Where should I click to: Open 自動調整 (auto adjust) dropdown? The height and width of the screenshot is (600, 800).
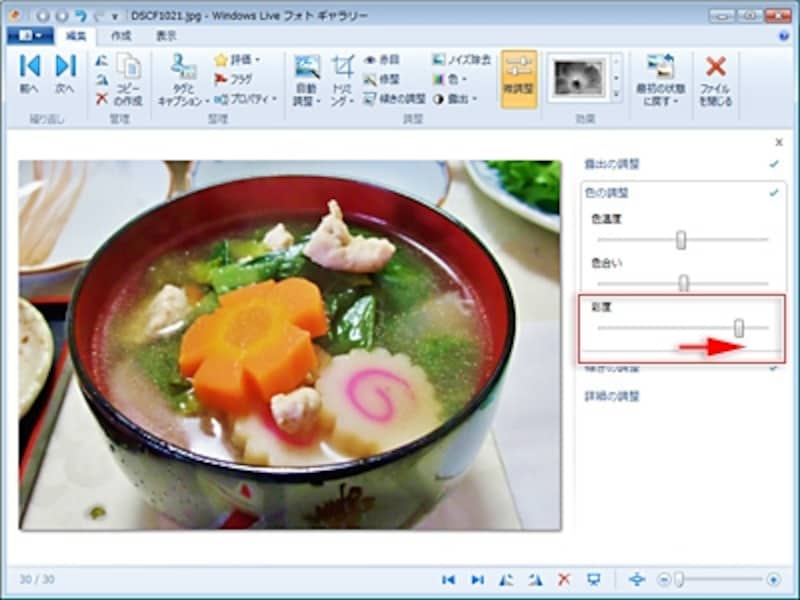click(x=307, y=80)
